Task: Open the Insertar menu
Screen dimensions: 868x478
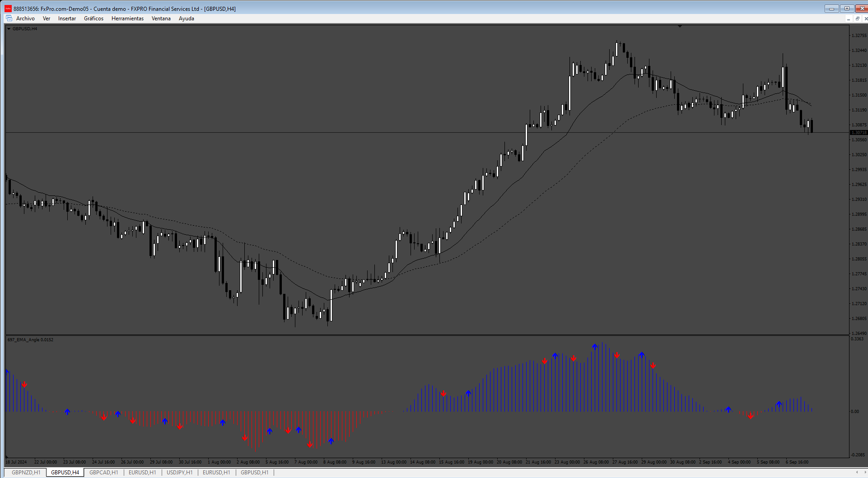Action: [67, 19]
